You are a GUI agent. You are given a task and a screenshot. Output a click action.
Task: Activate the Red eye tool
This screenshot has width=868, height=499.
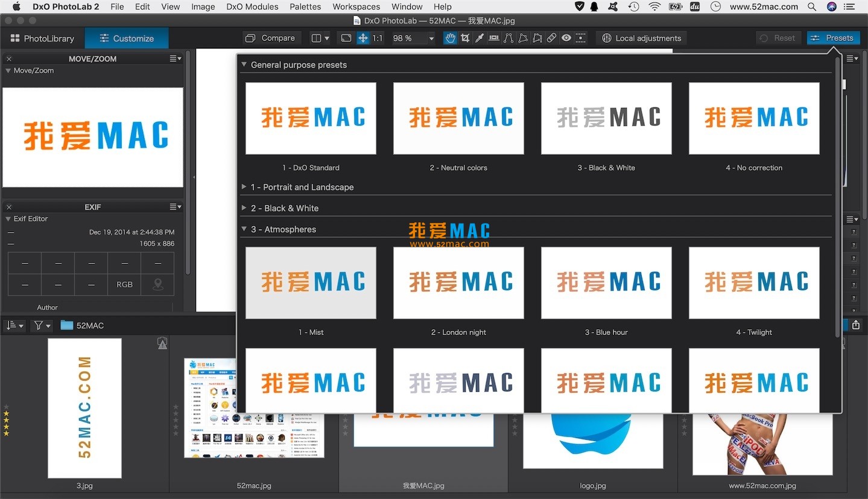[566, 38]
